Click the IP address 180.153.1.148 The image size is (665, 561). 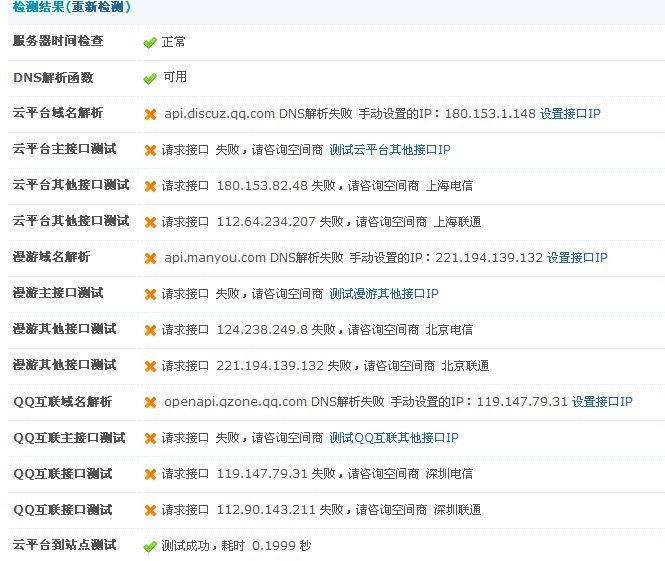tap(490, 114)
